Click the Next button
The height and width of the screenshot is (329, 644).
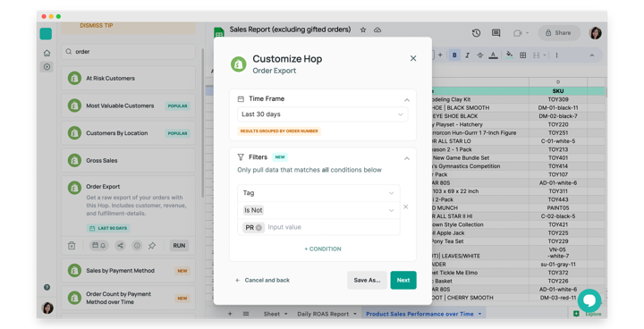coord(403,280)
